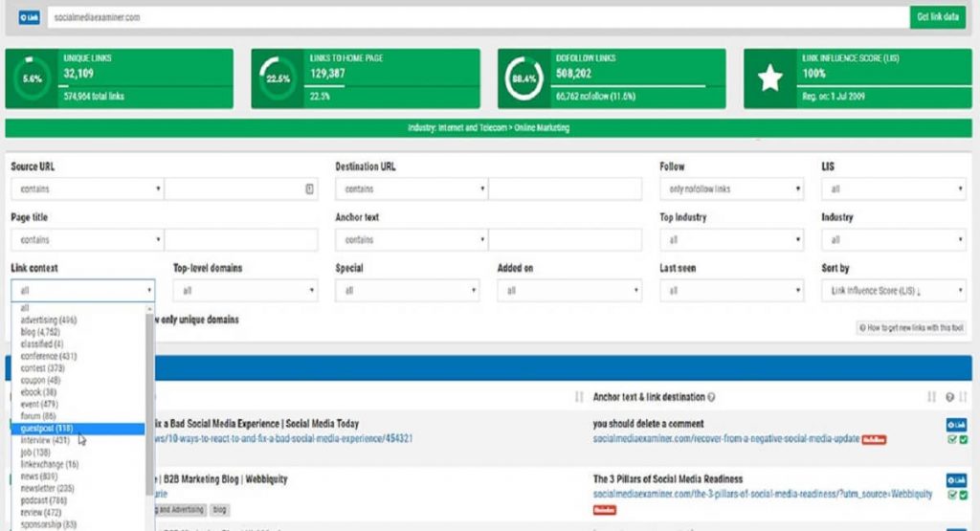Toggle solid green checkbox on the 3 Pillars row
The height and width of the screenshot is (531, 980).
click(x=963, y=495)
